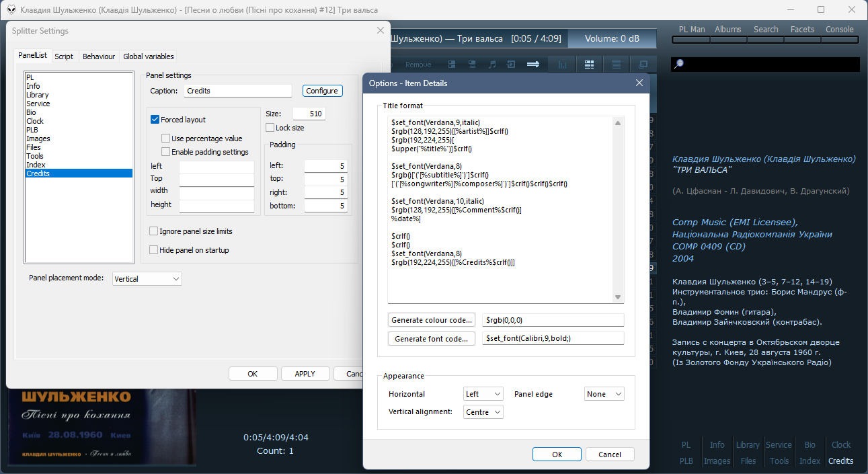This screenshot has height=474, width=868.
Task: Select the column grid view icon
Action: (589, 65)
